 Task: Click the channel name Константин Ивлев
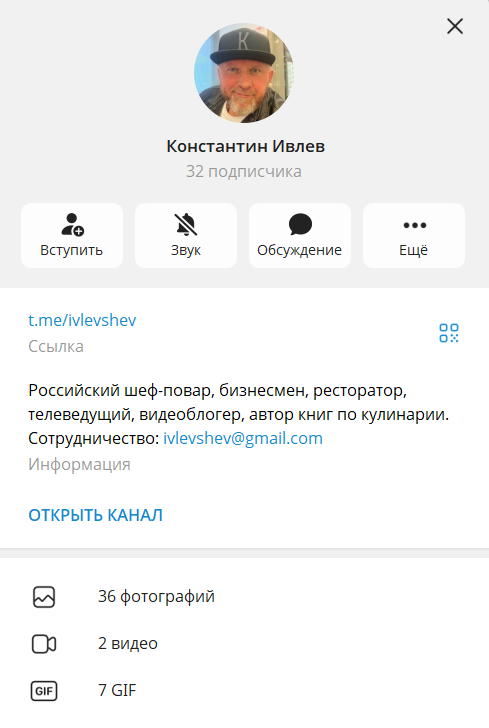pos(246,146)
